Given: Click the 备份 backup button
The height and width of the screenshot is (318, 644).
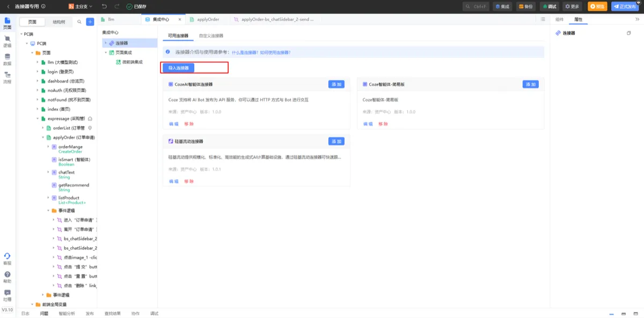Looking at the screenshot, I should [525, 6].
